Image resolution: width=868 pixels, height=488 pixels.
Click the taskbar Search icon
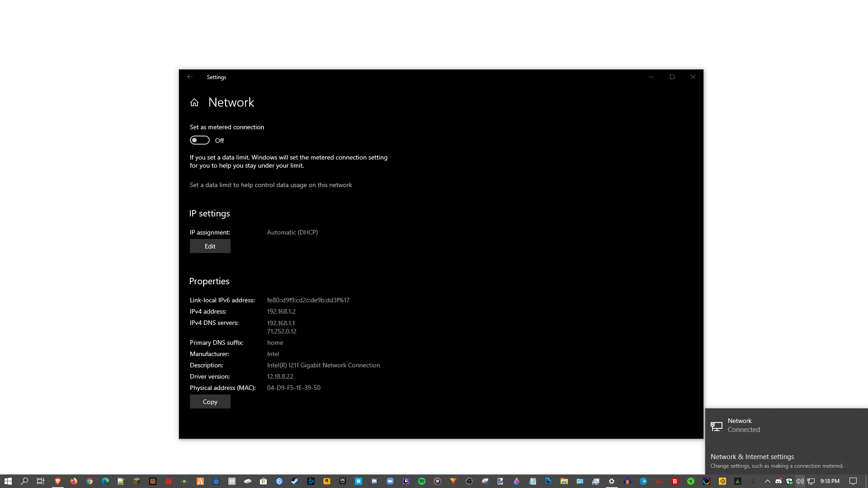pyautogui.click(x=24, y=481)
